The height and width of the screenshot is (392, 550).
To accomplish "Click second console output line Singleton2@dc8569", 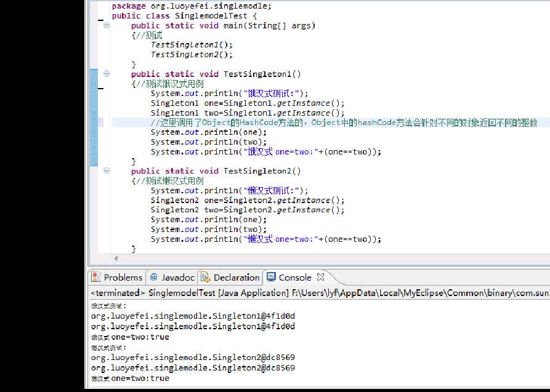I will (193, 368).
